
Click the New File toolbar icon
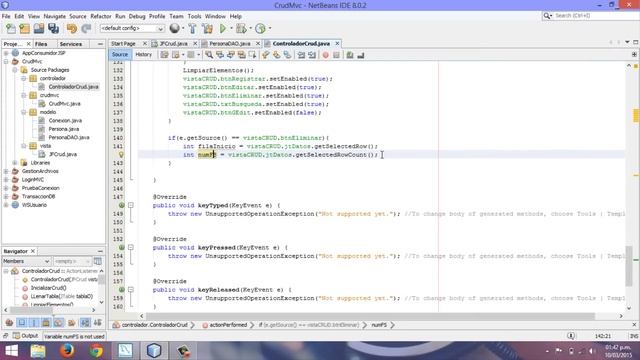click(x=11, y=29)
